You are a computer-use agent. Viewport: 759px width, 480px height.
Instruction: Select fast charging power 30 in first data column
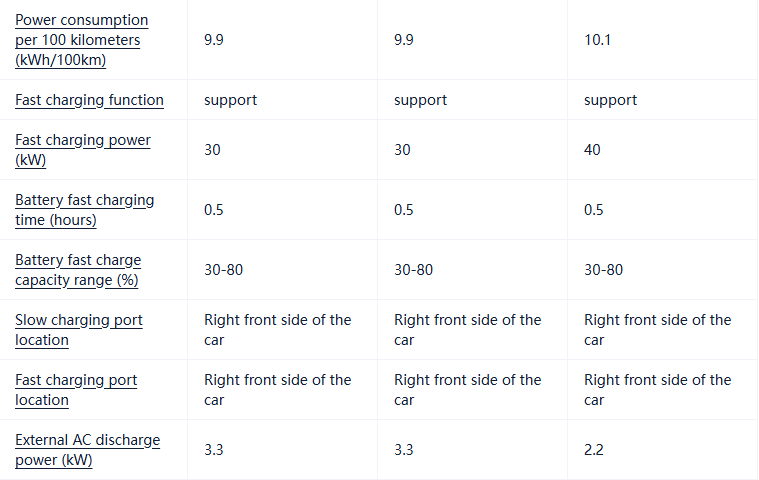213,150
